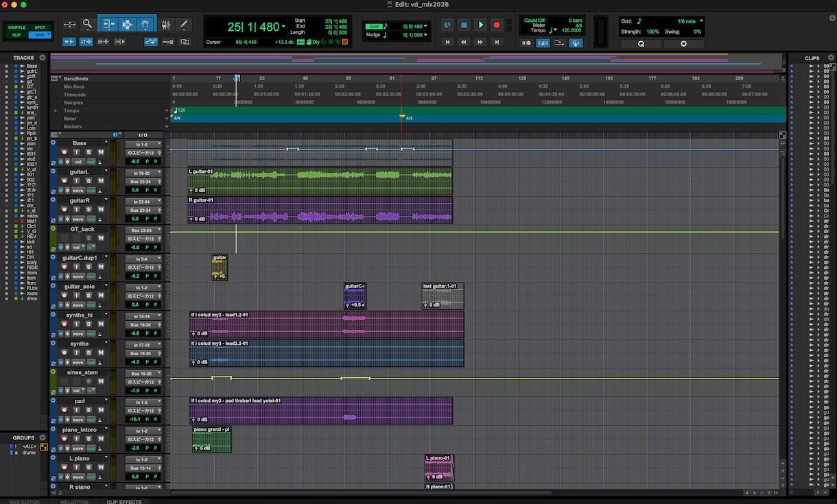
Task: Record-enable the guitarR track
Action: pyautogui.click(x=64, y=210)
